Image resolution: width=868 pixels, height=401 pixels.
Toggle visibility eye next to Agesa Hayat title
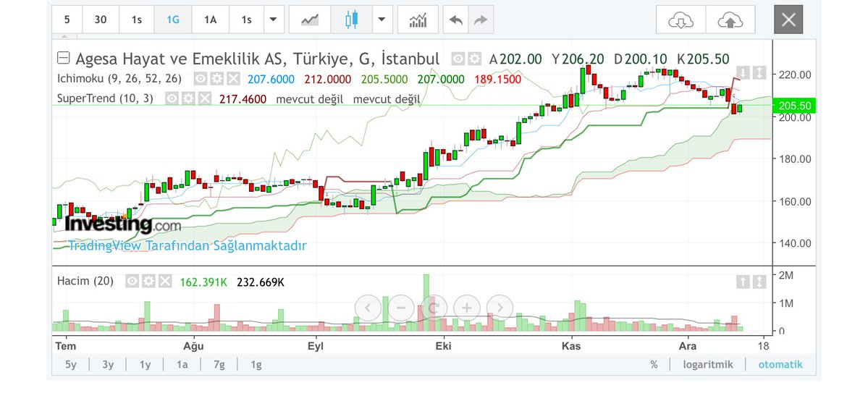tap(458, 59)
